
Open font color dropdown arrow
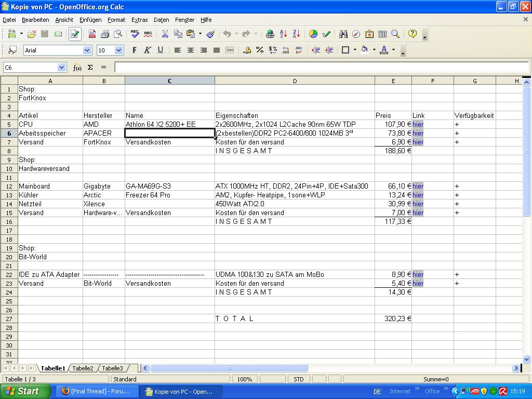[x=394, y=50]
